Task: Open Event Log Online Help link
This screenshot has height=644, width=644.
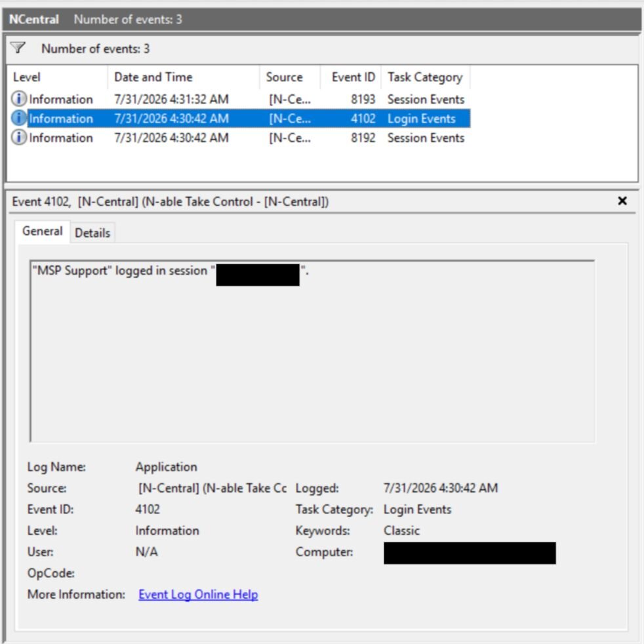Action: coord(198,594)
